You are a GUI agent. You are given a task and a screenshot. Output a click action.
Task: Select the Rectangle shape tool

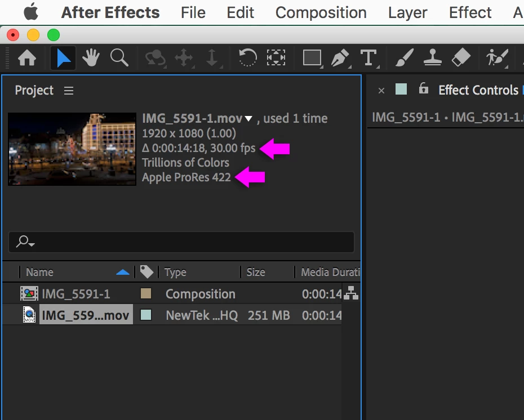[312, 58]
